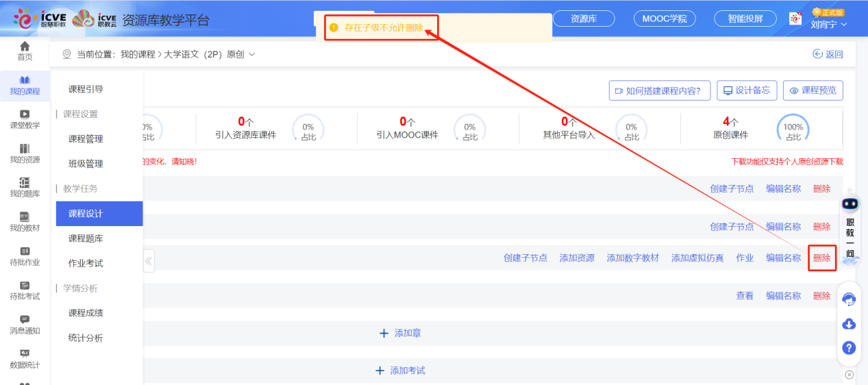The height and width of the screenshot is (385, 868).
Task: Expand the 大学语文 (2P) 原创 course dropdown
Action: point(251,54)
